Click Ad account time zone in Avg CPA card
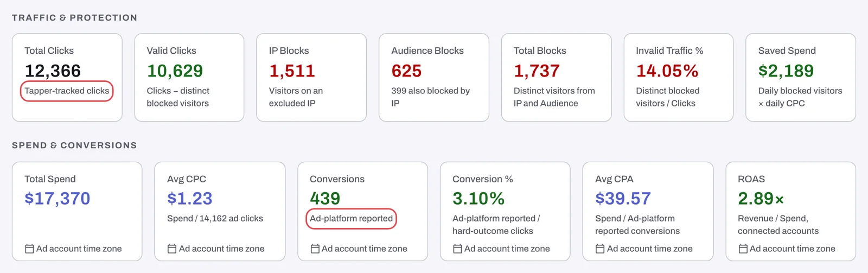Viewport: 868px width, 273px height. [x=650, y=249]
